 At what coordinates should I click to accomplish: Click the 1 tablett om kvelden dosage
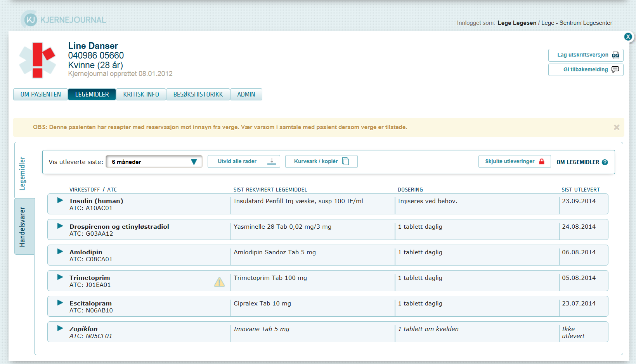tap(428, 329)
